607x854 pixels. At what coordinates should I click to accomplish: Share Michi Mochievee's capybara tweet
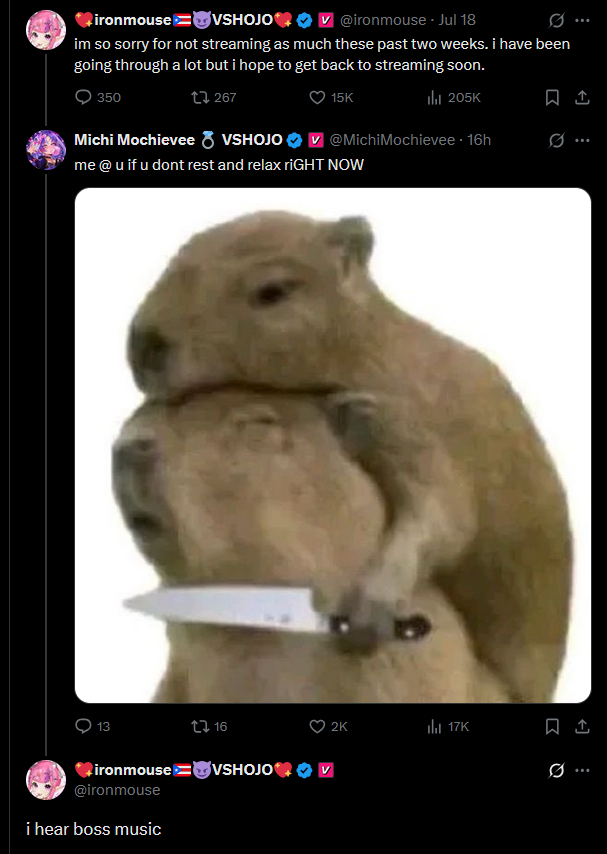[582, 726]
